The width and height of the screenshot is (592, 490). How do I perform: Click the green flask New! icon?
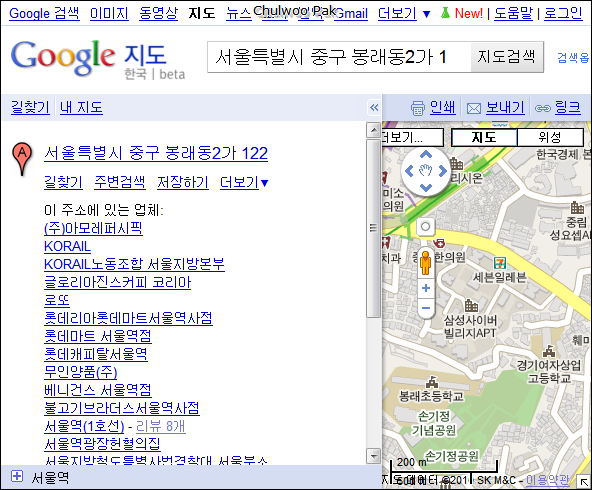(445, 14)
